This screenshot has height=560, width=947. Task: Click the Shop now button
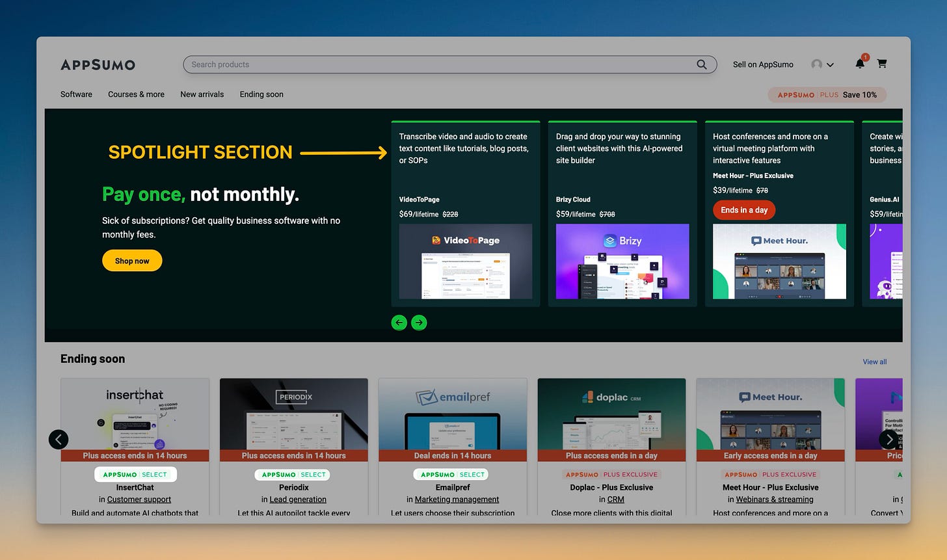(132, 261)
